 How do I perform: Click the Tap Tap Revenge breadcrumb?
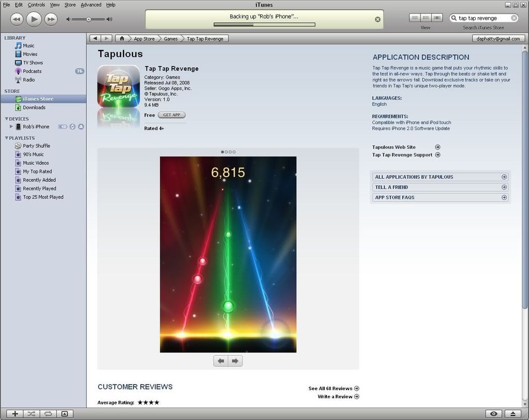pyautogui.click(x=205, y=39)
